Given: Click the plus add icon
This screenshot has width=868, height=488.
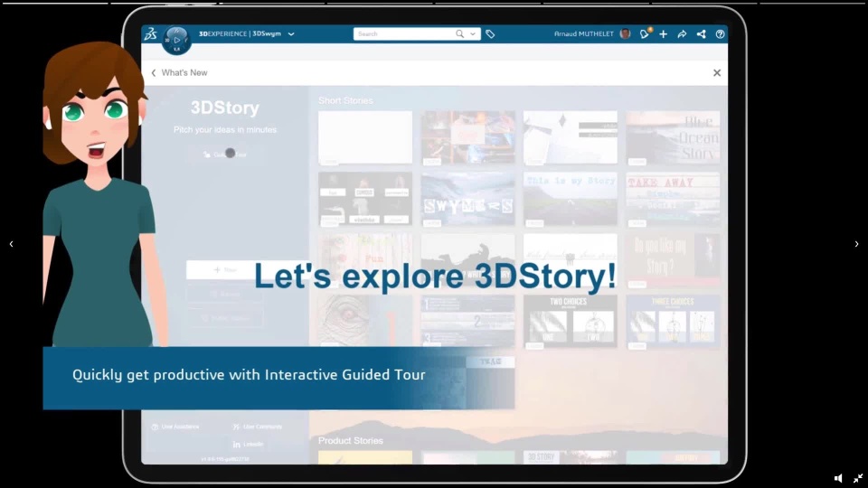Looking at the screenshot, I should tap(663, 34).
